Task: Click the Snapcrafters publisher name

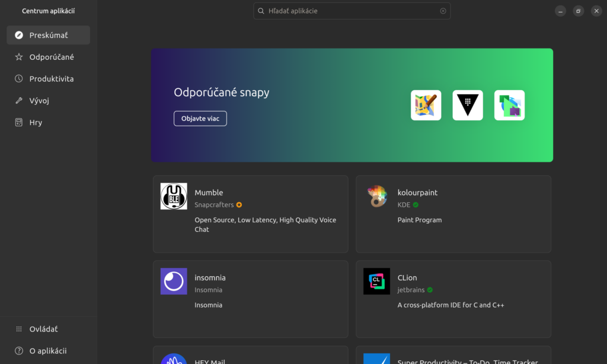Action: pos(214,205)
